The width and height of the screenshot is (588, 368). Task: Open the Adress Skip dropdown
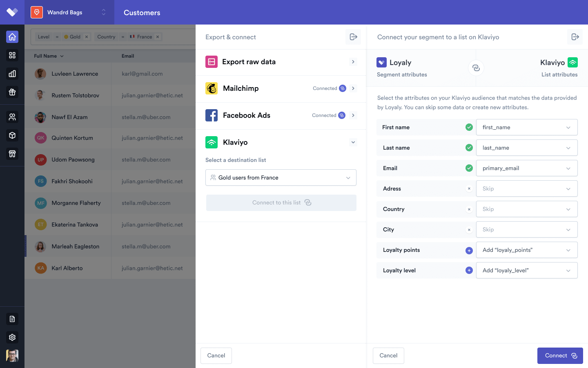tap(527, 188)
